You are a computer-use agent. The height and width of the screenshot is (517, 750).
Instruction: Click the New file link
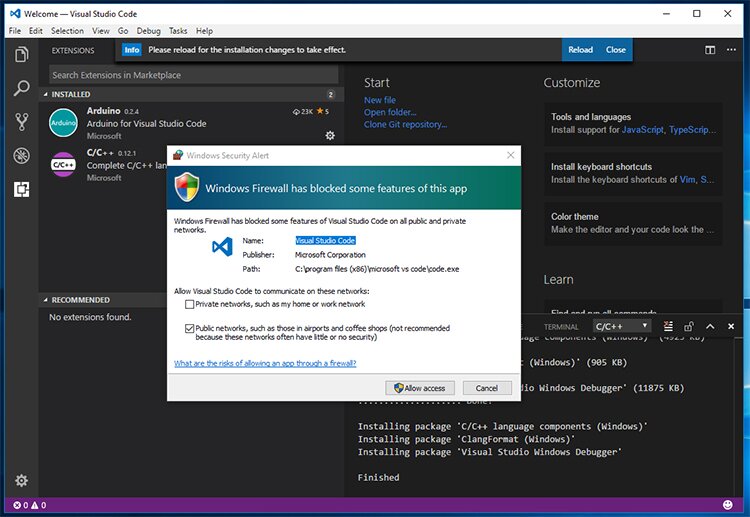(380, 100)
